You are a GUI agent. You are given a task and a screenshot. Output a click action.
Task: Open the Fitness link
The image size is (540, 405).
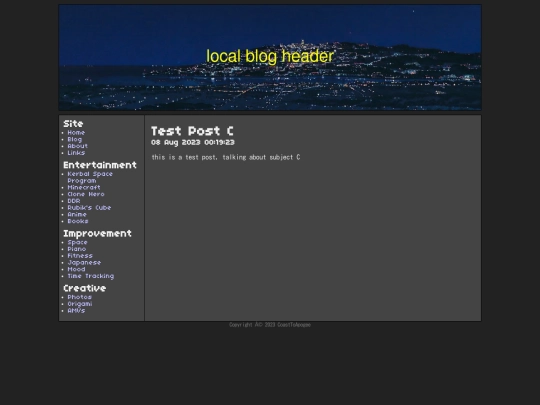point(80,256)
